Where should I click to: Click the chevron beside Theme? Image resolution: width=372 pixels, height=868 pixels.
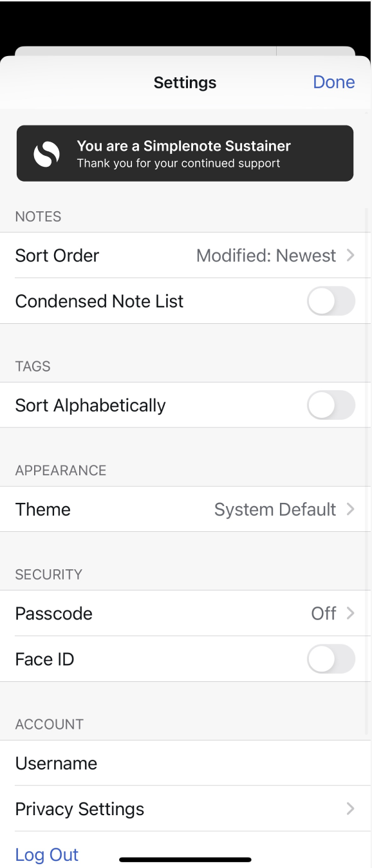(349, 509)
